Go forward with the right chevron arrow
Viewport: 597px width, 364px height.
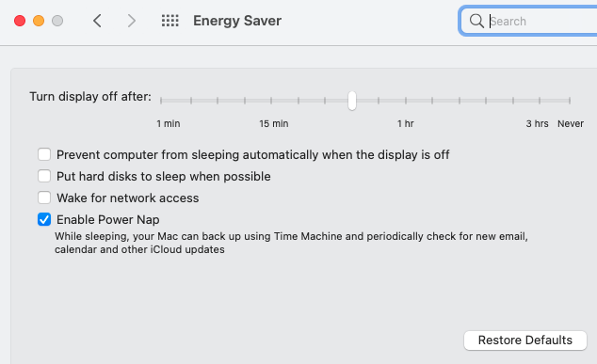point(131,21)
